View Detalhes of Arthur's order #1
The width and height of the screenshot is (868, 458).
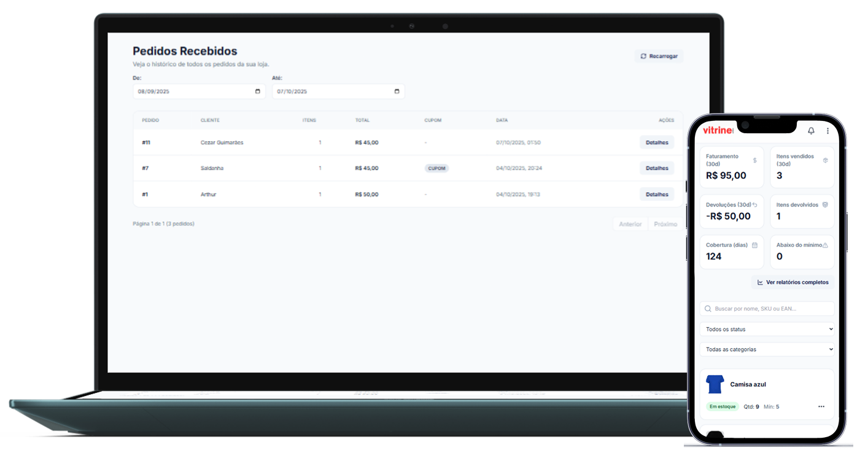(656, 195)
